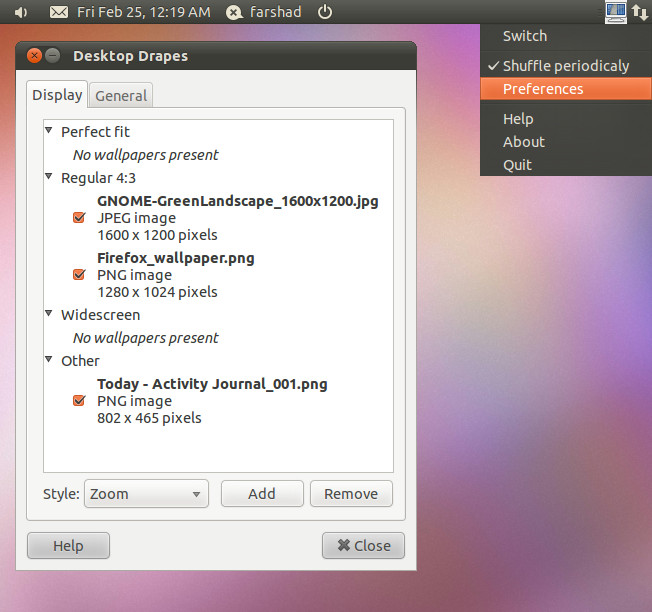The image size is (652, 612).
Task: Uncheck GNOME-GreenLandscape_1600x1200.jpg wallpaper
Action: pyautogui.click(x=79, y=217)
